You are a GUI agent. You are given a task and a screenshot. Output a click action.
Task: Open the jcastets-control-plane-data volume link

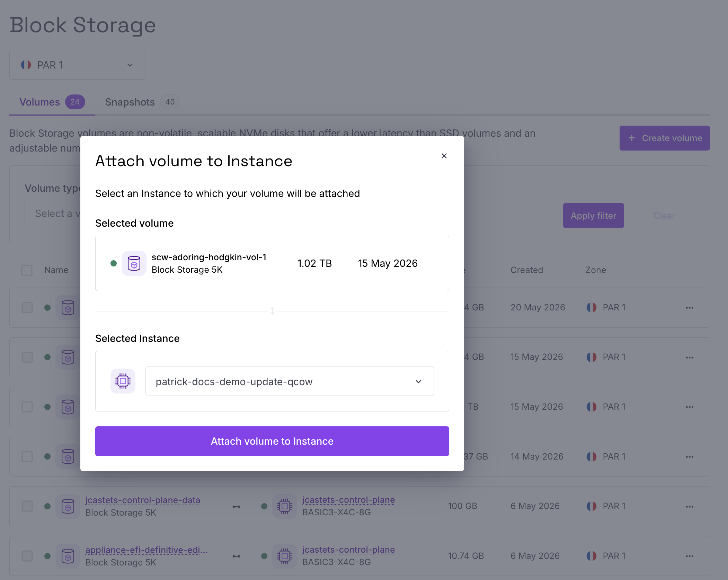point(143,500)
